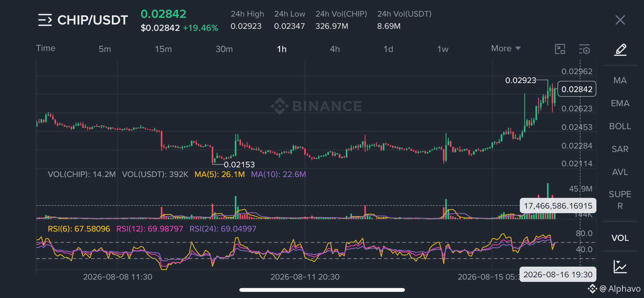644x298 pixels.
Task: Switch to the Time line chart
Action: coord(46,48)
